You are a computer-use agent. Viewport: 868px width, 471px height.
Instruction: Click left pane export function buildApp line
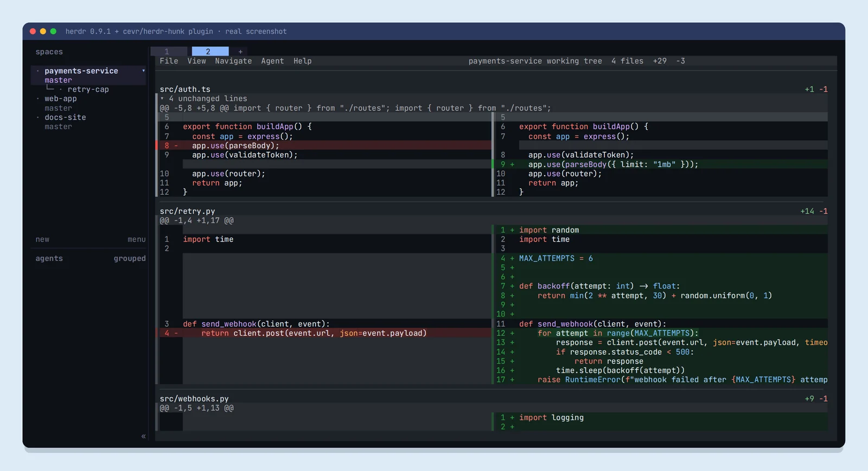tap(324, 126)
